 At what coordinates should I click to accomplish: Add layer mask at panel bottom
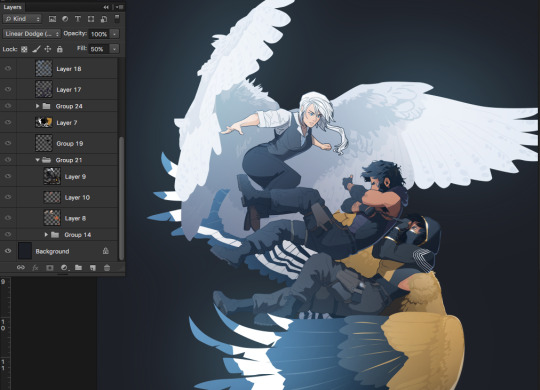(50, 268)
